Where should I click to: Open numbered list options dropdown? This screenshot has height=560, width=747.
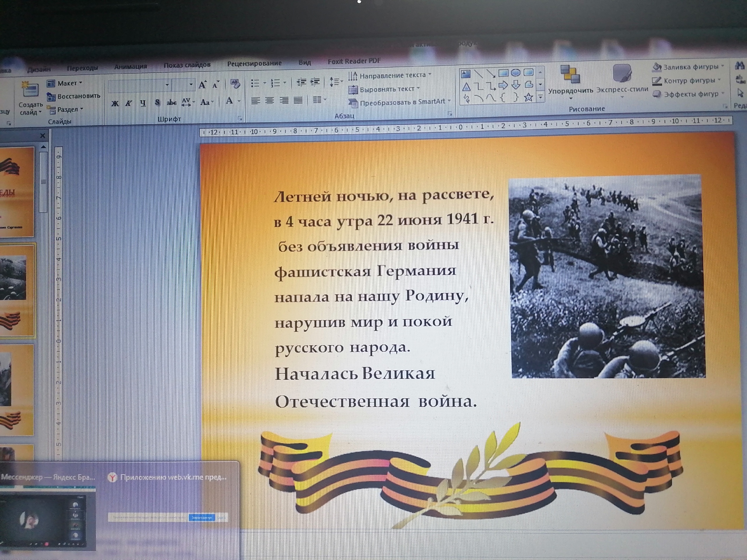285,82
